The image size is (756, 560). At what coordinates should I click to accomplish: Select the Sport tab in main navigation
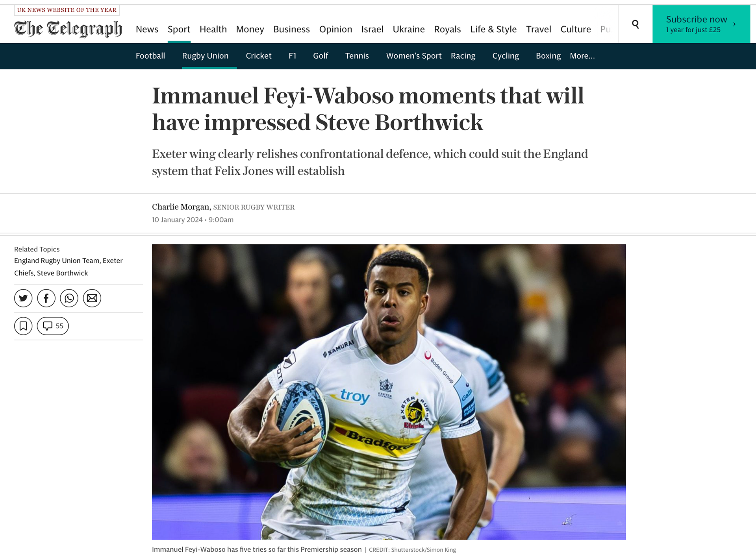point(179,30)
